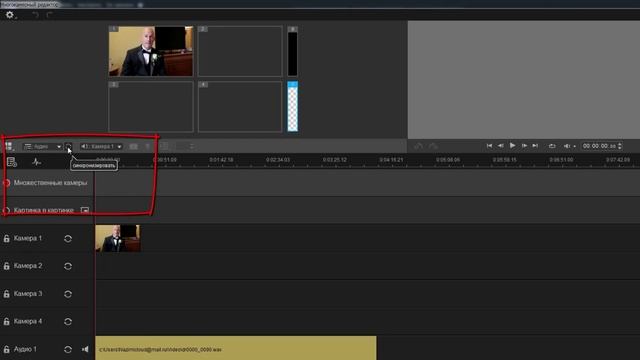
Task: Click the preview timecode field
Action: coord(599,146)
